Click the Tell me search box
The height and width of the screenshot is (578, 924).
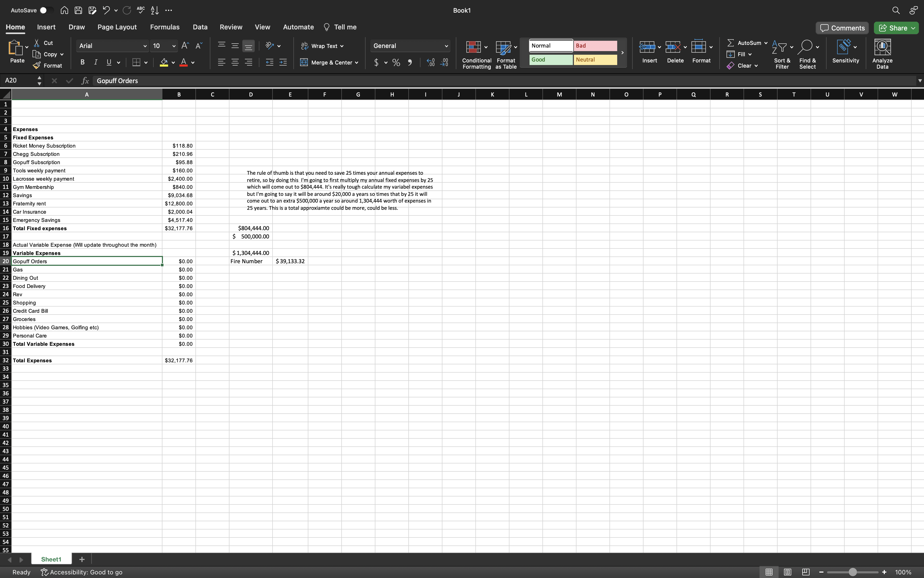coord(340,27)
